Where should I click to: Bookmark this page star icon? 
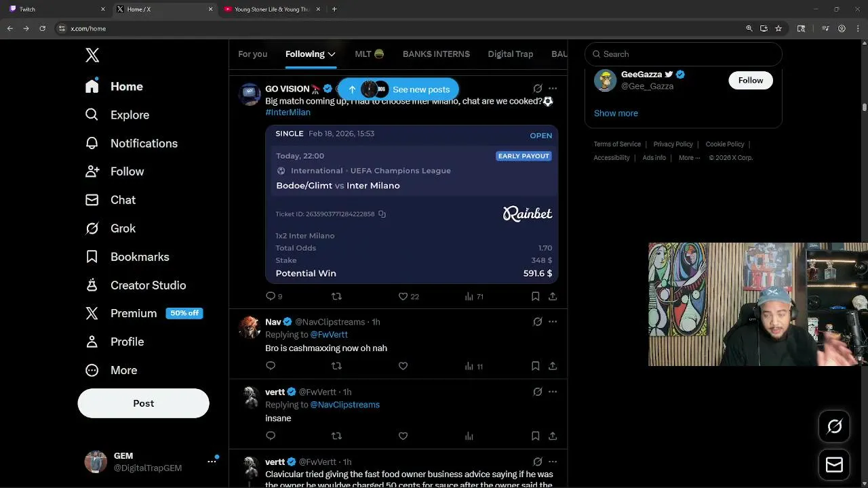pyautogui.click(x=778, y=28)
